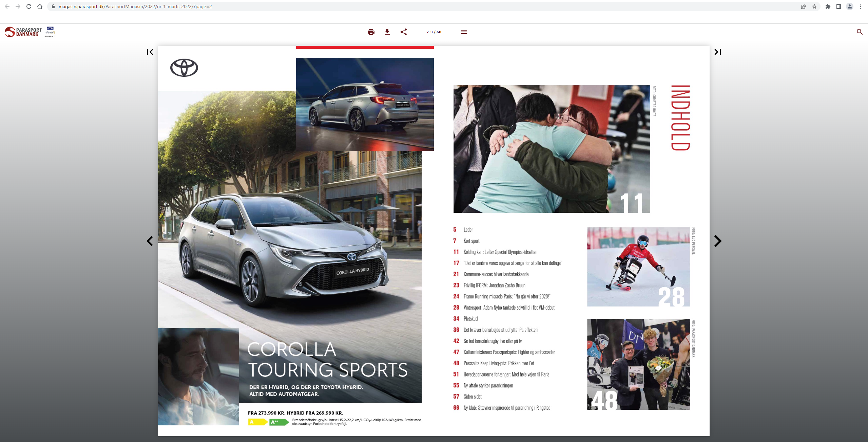Go to previous page arrow
Screen dimensions: 868x442
(x=150, y=241)
